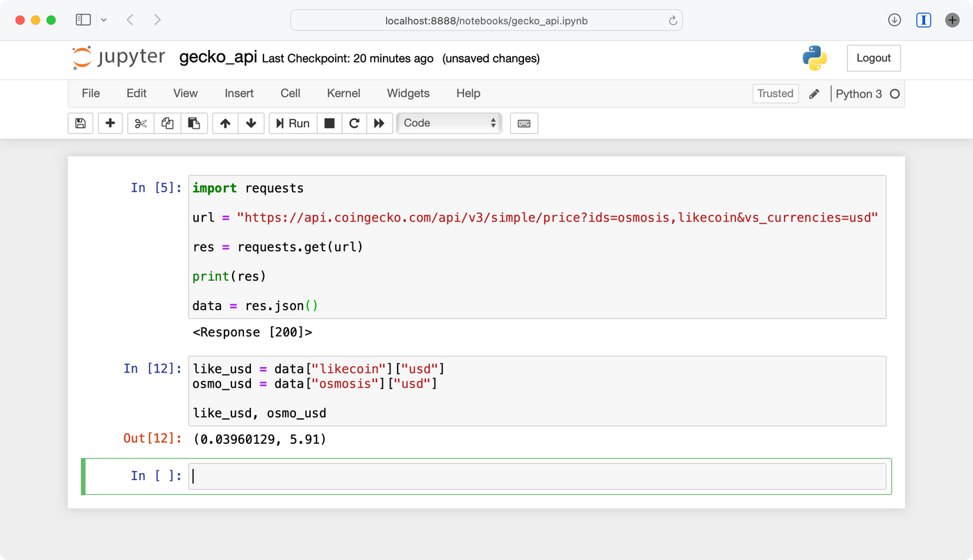
Task: Interrupt the kernel with stop icon
Action: click(330, 123)
